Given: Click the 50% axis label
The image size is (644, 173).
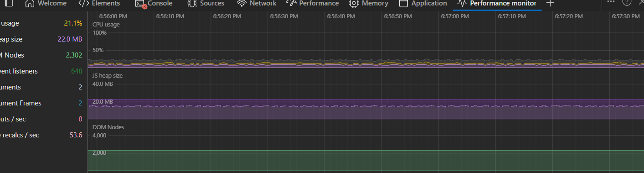Looking at the screenshot, I should (98, 50).
